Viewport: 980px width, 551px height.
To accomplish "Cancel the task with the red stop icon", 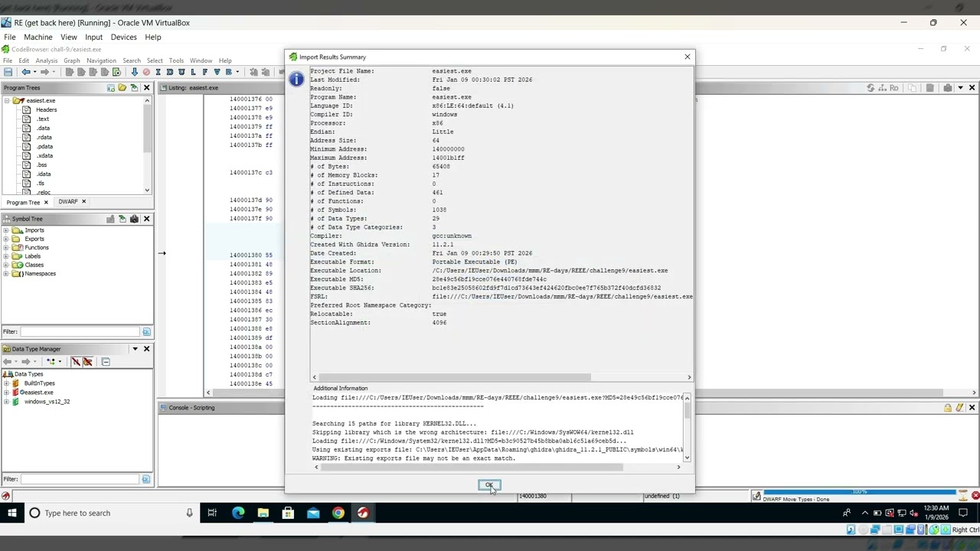I will [x=975, y=496].
